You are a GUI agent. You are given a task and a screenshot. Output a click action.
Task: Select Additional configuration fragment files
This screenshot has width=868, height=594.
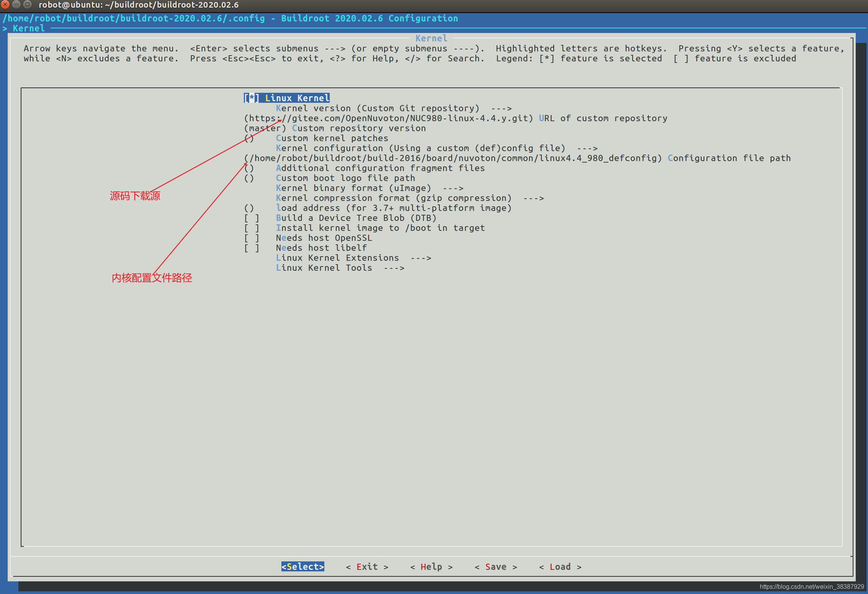pyautogui.click(x=364, y=168)
